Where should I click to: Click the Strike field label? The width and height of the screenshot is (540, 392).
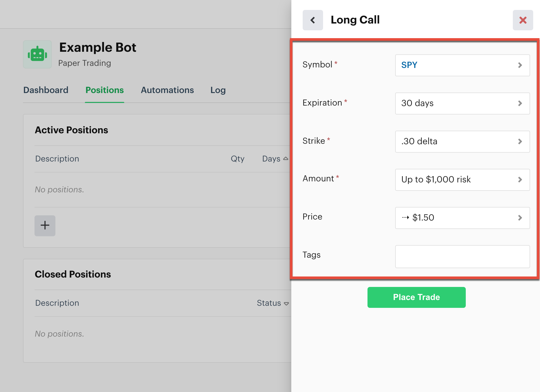pyautogui.click(x=314, y=141)
